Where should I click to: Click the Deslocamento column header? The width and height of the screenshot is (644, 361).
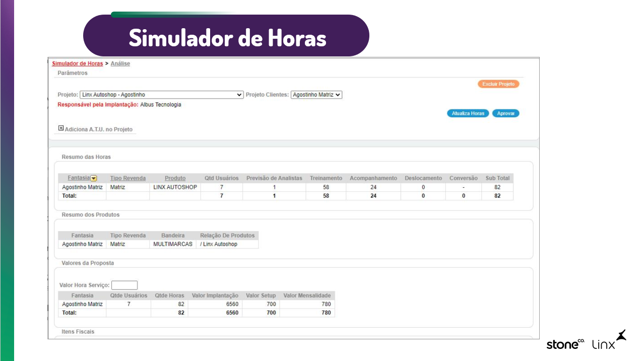coord(423,178)
